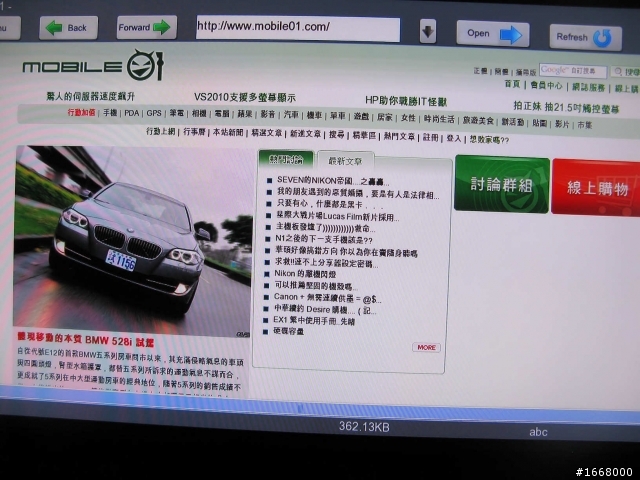The height and width of the screenshot is (480, 640).
Task: Open the green 討論群組 banner
Action: (x=502, y=184)
